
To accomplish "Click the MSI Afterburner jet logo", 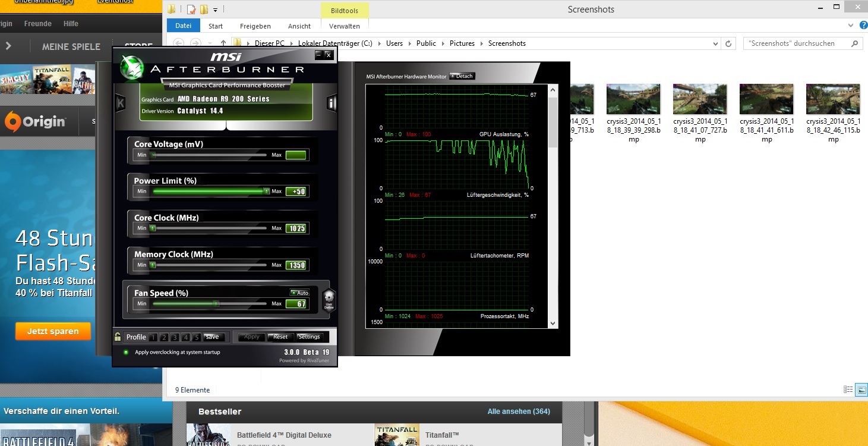I will [131, 68].
